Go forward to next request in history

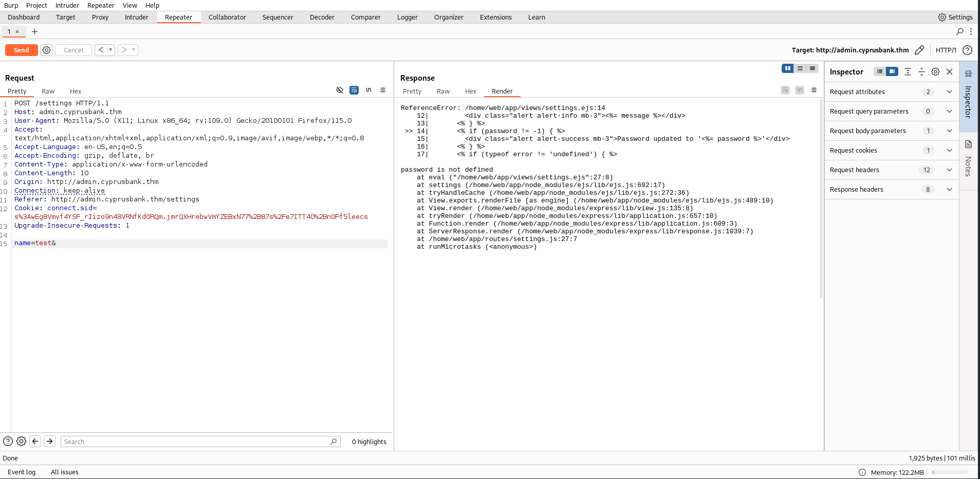(124, 50)
